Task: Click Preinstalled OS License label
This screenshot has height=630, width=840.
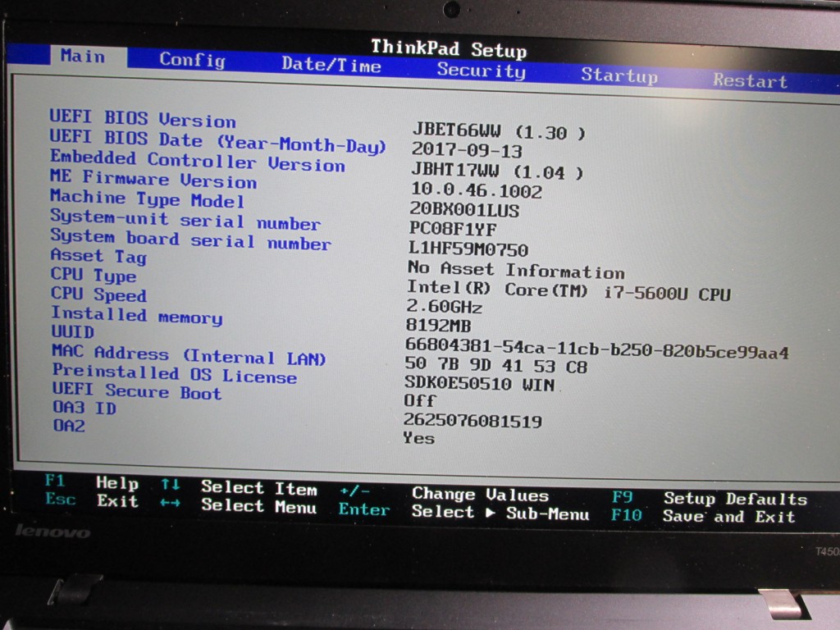Action: [175, 373]
